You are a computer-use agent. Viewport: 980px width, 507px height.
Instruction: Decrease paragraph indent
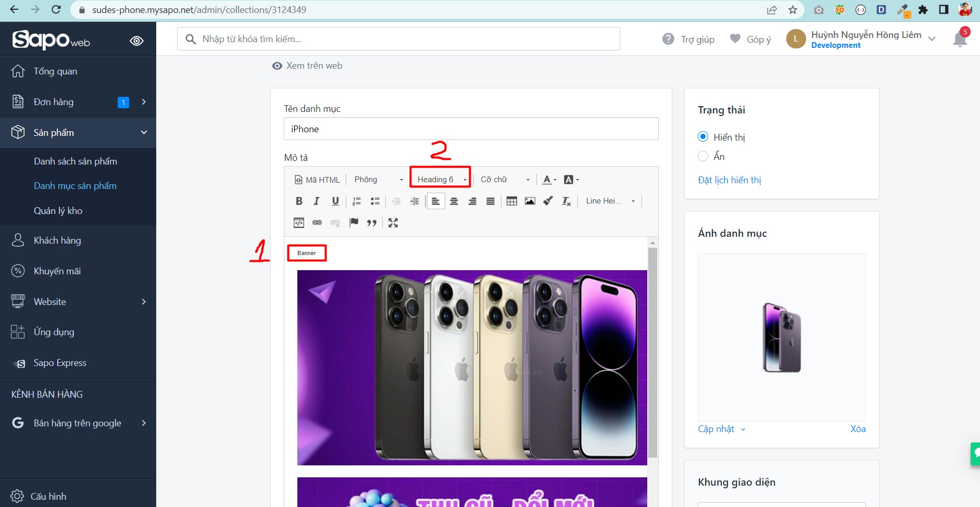click(x=396, y=201)
